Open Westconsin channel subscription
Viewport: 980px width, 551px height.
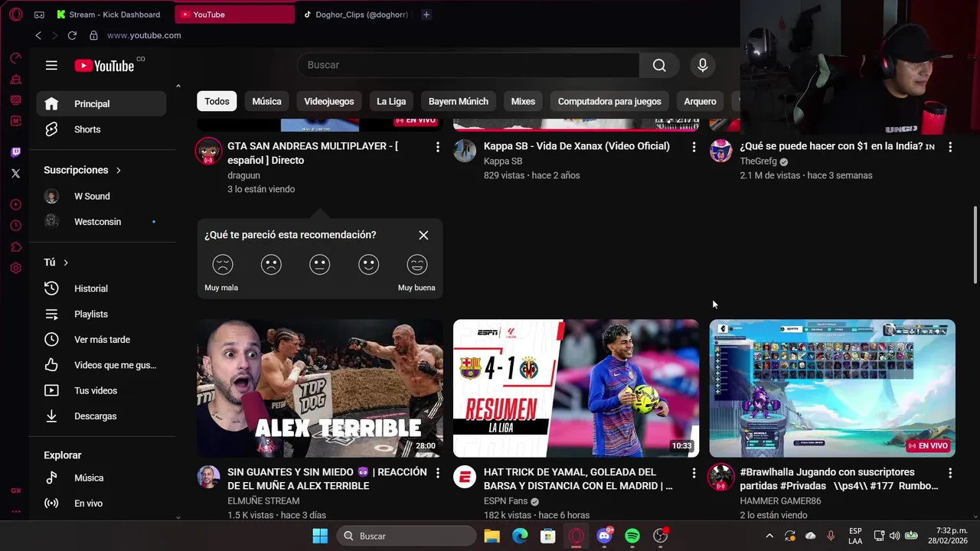tap(101, 222)
